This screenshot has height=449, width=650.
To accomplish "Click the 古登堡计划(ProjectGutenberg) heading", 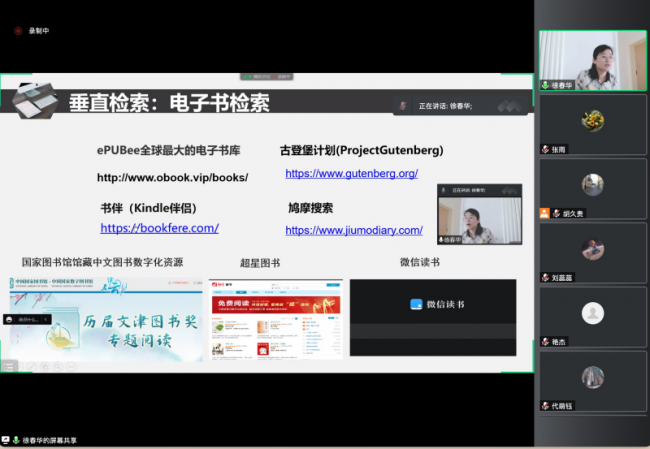I will (x=361, y=150).
